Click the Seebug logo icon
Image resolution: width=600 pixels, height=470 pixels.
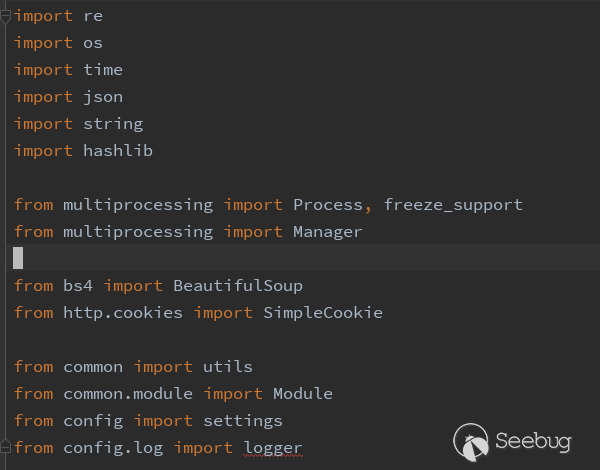[471, 441]
